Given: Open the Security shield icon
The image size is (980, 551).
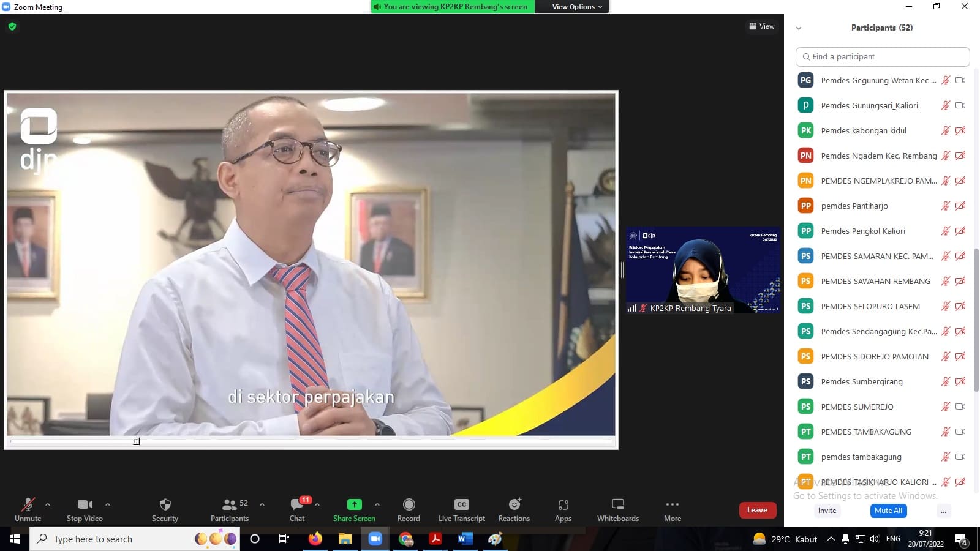Looking at the screenshot, I should 165,504.
